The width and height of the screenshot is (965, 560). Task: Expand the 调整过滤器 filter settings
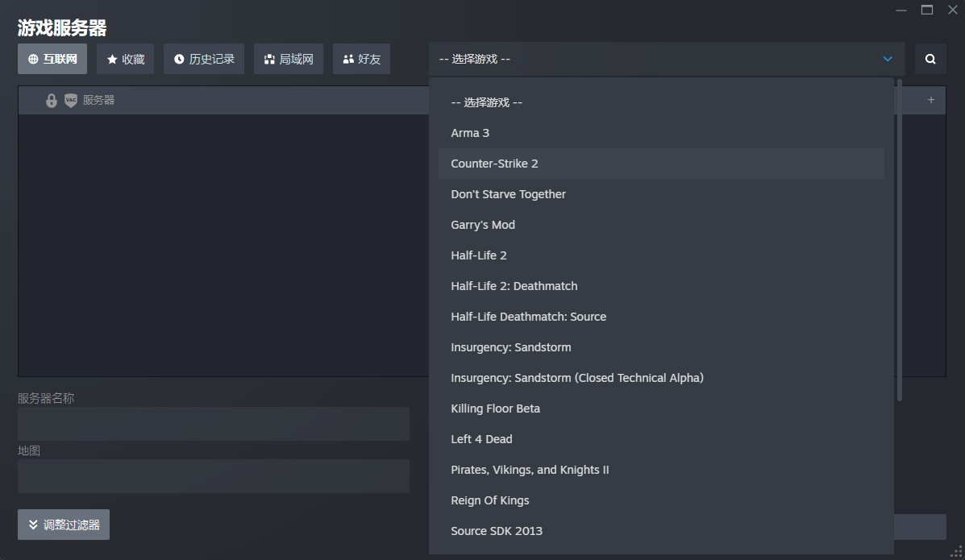pyautogui.click(x=64, y=525)
